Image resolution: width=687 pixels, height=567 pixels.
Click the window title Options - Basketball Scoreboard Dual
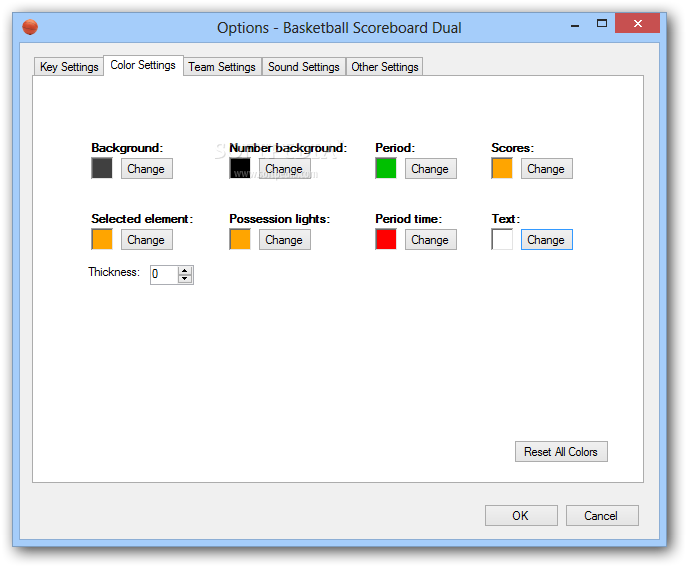coord(339,28)
